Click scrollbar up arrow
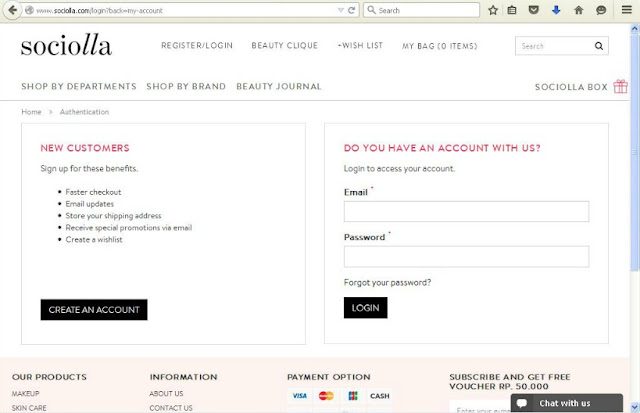The height and width of the screenshot is (413, 640). pos(634,29)
